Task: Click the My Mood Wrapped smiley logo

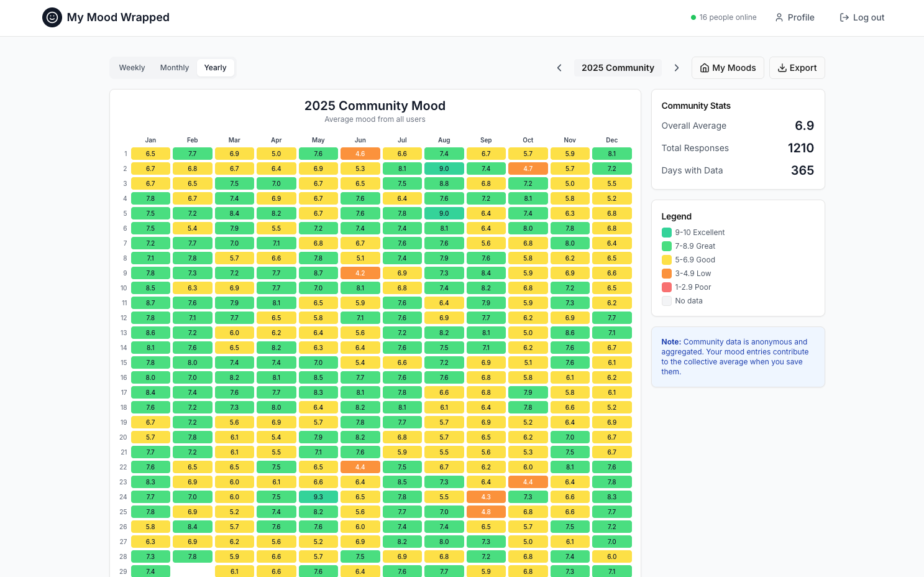Action: 52,17
